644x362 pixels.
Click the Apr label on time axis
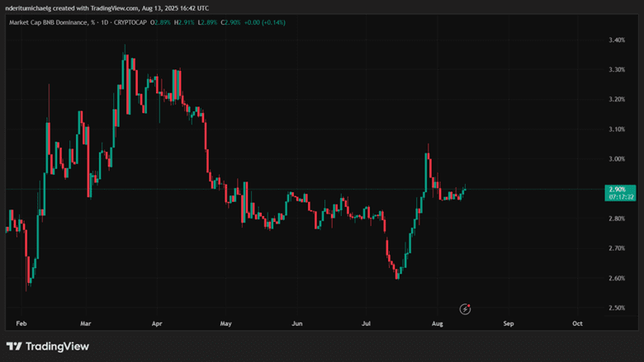point(157,324)
